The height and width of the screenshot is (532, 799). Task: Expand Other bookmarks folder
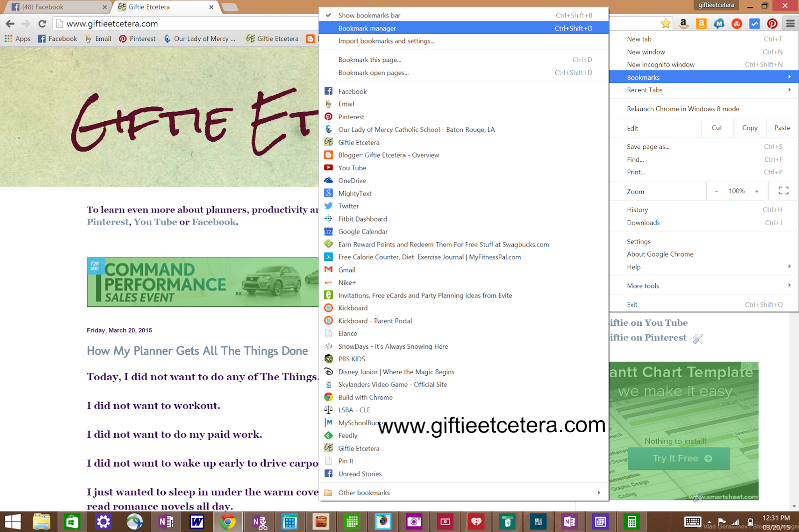click(x=463, y=493)
